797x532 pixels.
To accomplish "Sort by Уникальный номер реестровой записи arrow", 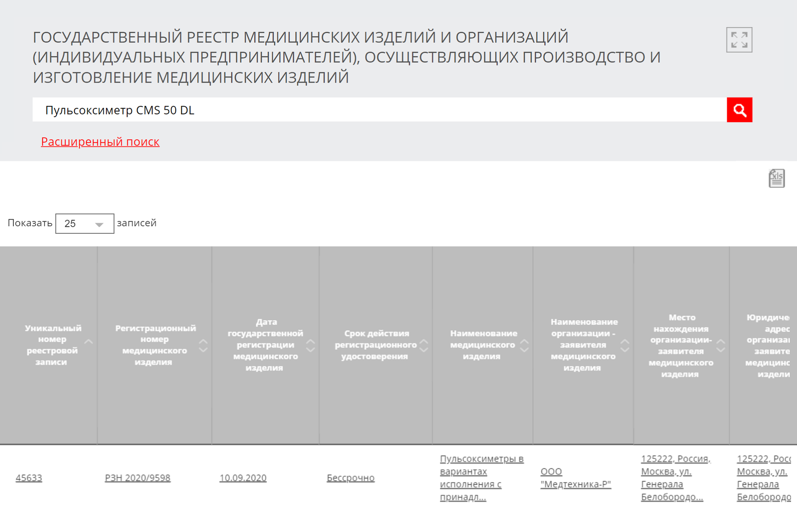I will point(89,342).
